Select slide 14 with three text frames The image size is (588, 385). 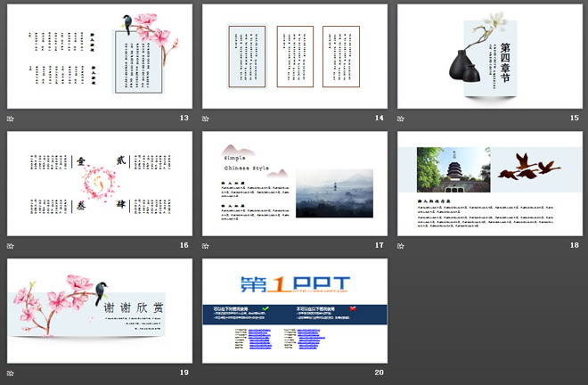(x=294, y=56)
